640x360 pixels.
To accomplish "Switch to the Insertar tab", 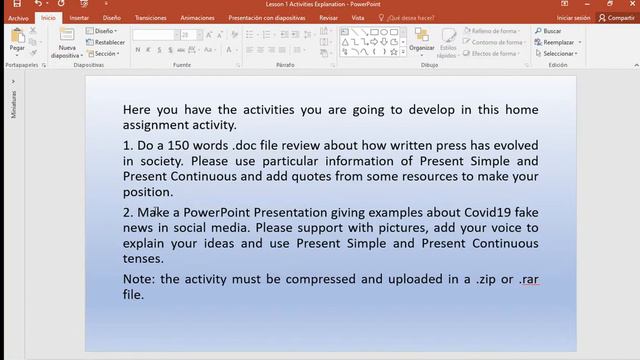I will click(x=79, y=18).
